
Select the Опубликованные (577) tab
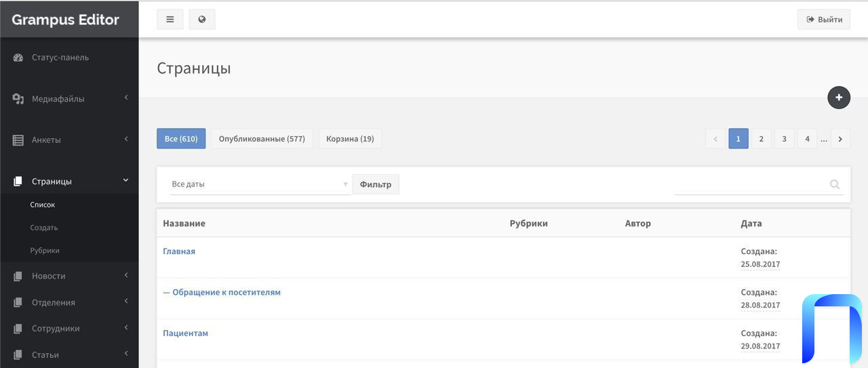(x=262, y=139)
